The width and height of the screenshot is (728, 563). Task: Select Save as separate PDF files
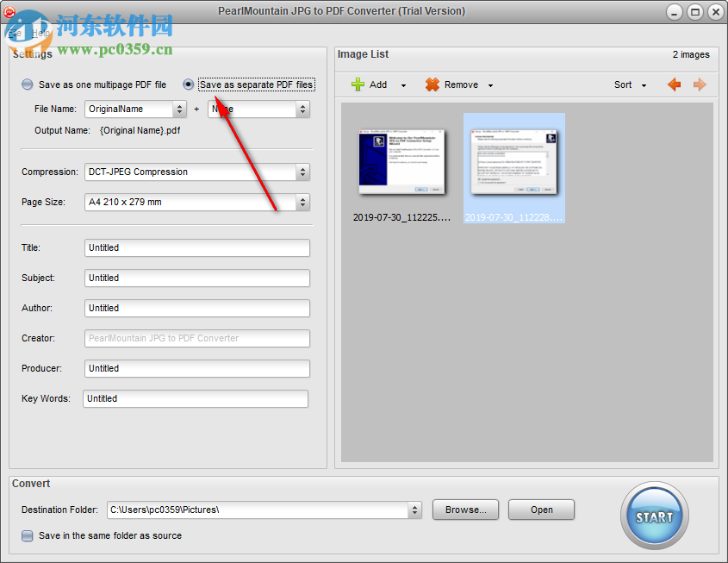coord(188,84)
